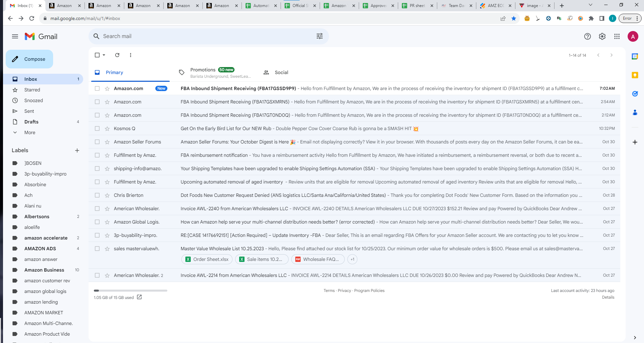
Task: Click the browser address bar URL
Action: pyautogui.click(x=85, y=18)
